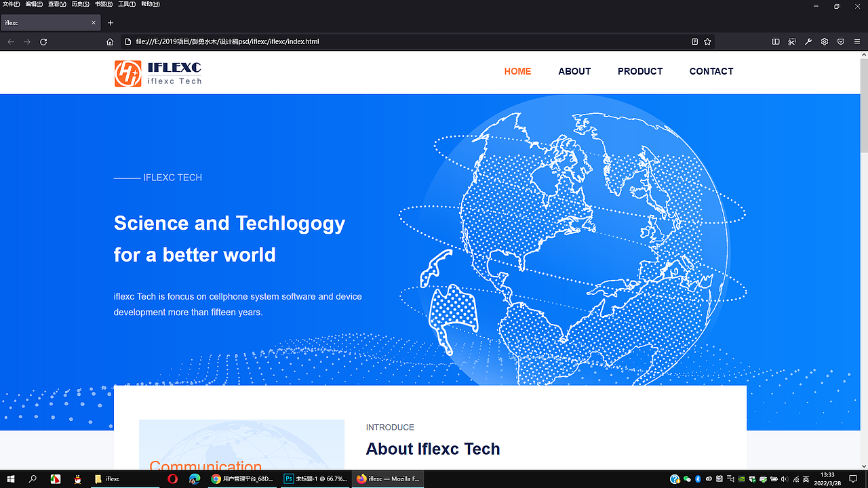Viewport: 868px width, 488px height.
Task: Open the help tray icon with question mark
Action: 675,479
